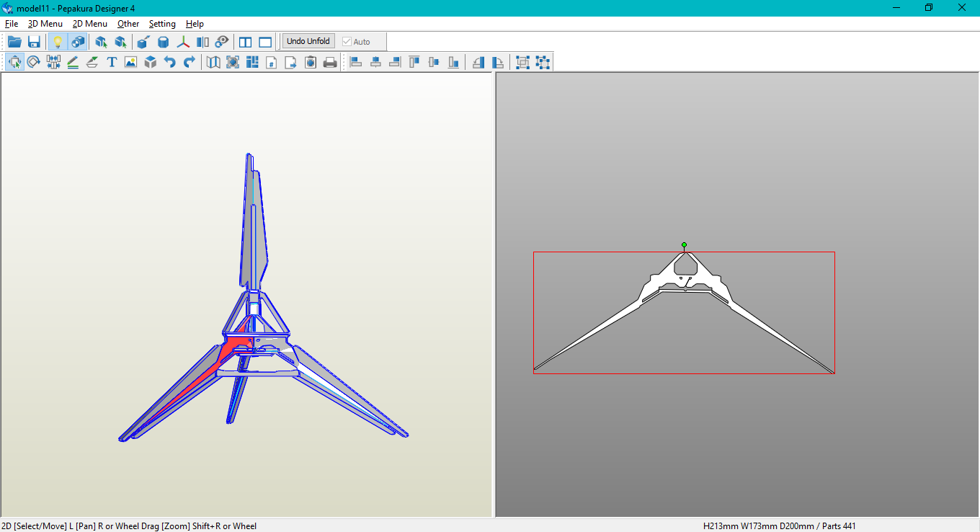Image resolution: width=980 pixels, height=532 pixels.
Task: Click the Open file folder icon
Action: click(14, 42)
